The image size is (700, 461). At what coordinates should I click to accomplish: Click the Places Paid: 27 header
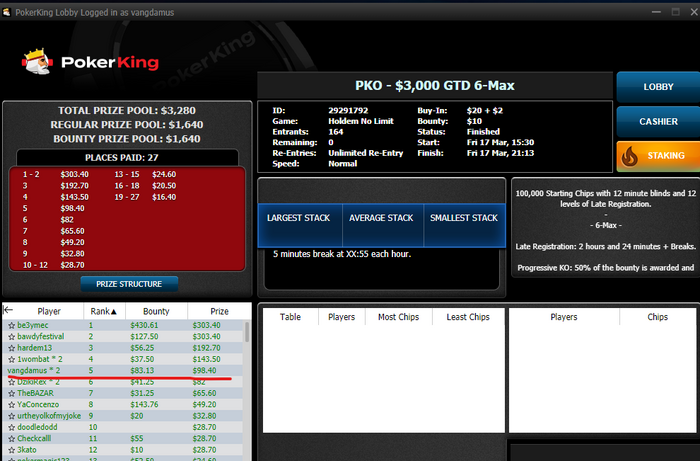tap(121, 158)
